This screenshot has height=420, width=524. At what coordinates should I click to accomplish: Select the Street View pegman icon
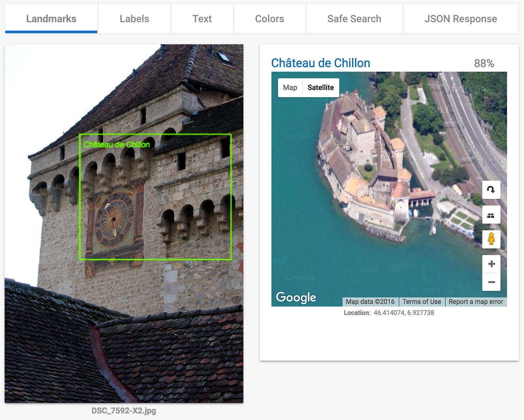tap(491, 239)
